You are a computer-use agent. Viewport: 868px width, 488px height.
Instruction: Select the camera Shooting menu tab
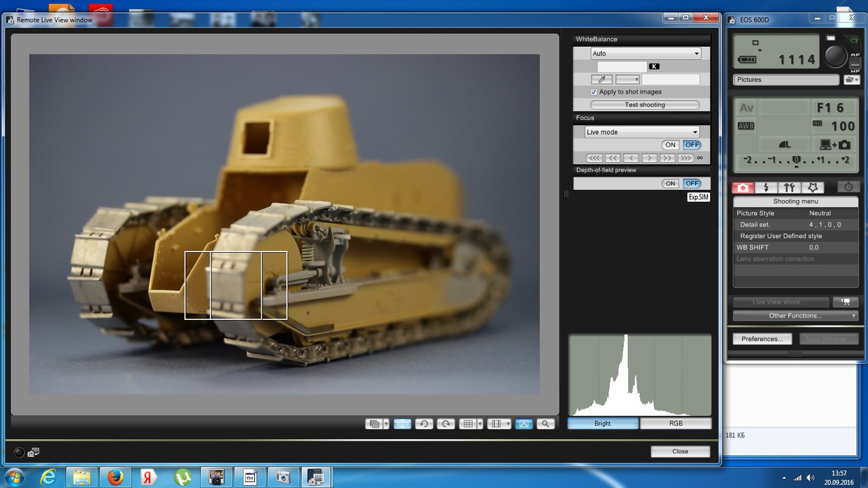tap(743, 188)
